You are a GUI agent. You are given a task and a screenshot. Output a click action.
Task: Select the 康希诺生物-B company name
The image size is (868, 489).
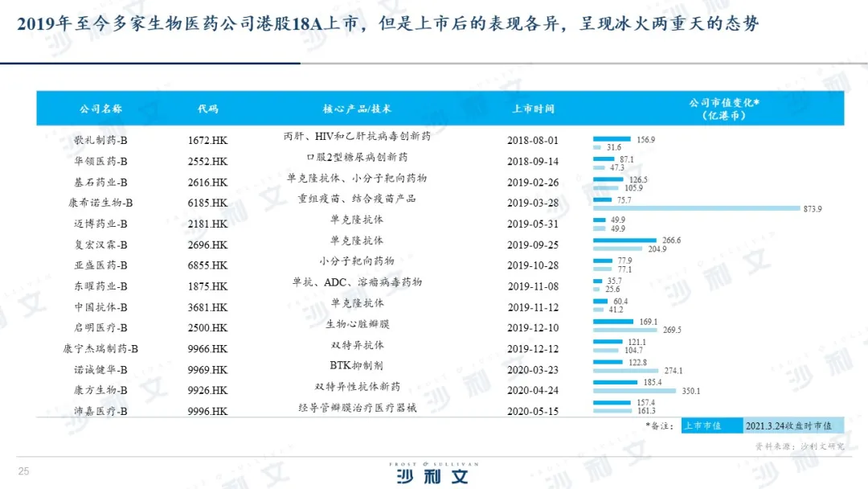pyautogui.click(x=100, y=203)
